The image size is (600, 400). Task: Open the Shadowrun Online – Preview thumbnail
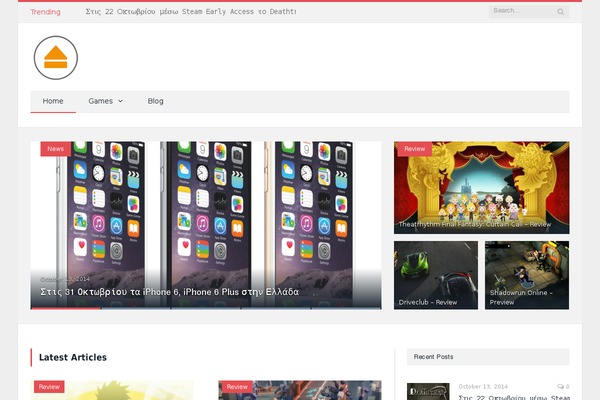527,275
